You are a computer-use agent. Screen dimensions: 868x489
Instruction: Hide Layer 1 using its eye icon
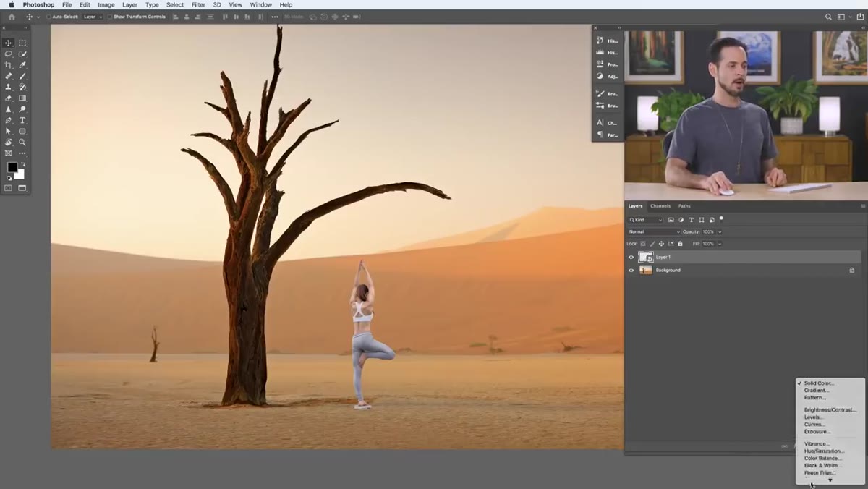(631, 257)
